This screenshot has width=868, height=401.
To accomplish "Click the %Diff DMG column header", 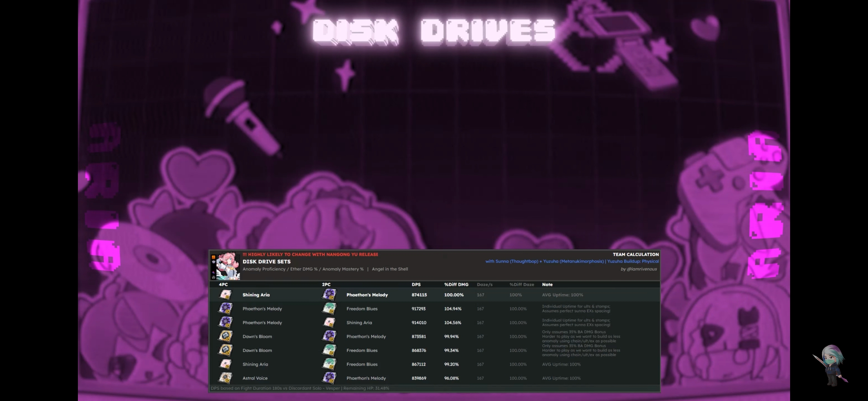I will point(456,284).
